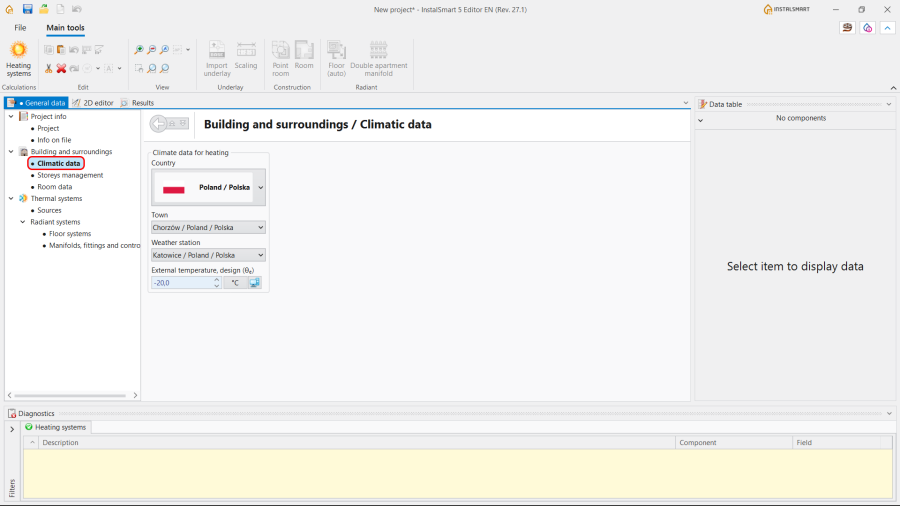Viewport: 900px width, 506px height.
Task: Select the Main tools ribbon tab
Action: [65, 28]
